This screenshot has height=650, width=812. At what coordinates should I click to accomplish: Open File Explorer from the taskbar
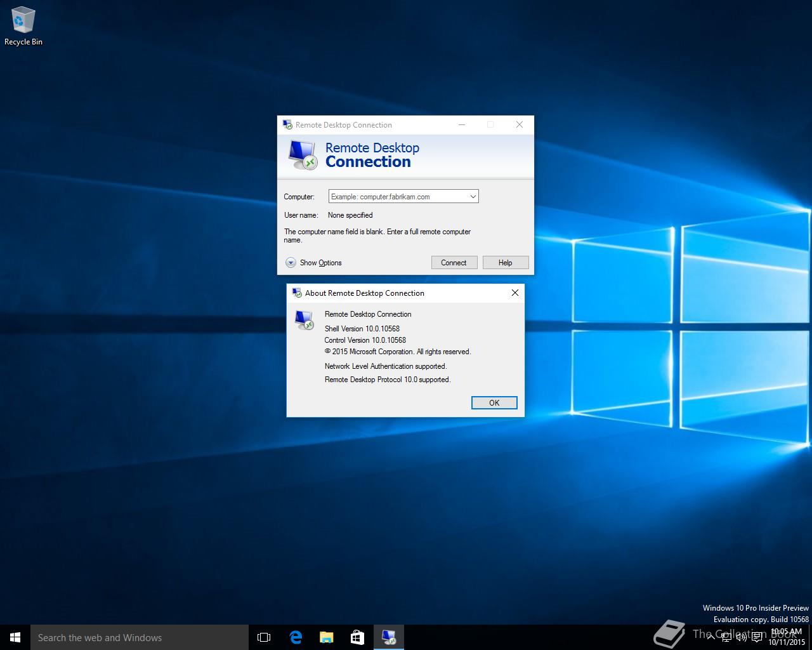pos(327,637)
